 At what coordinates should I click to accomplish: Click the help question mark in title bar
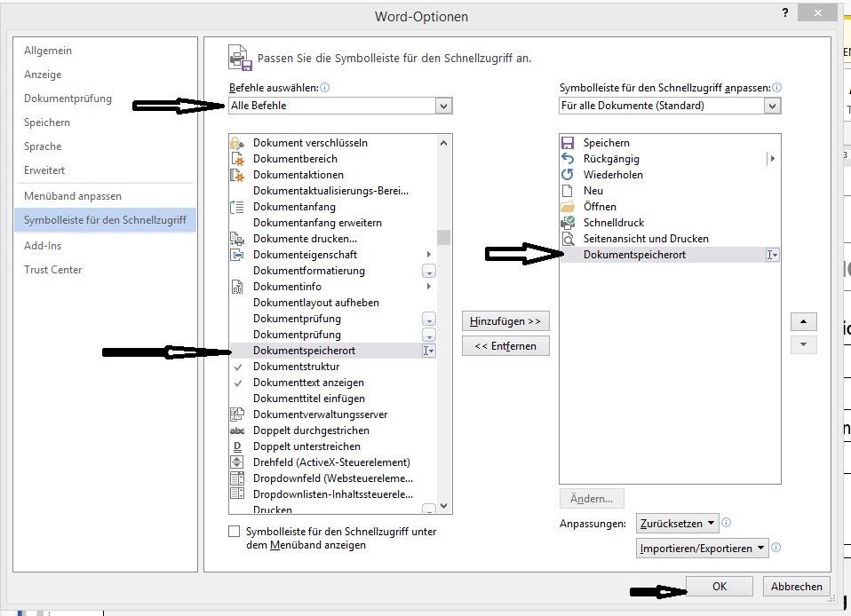(784, 13)
